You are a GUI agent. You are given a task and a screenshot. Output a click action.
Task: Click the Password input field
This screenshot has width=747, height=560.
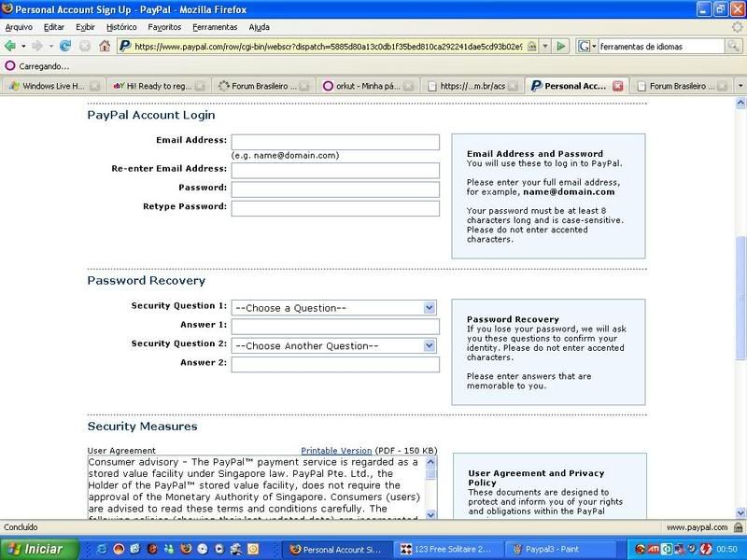point(335,189)
